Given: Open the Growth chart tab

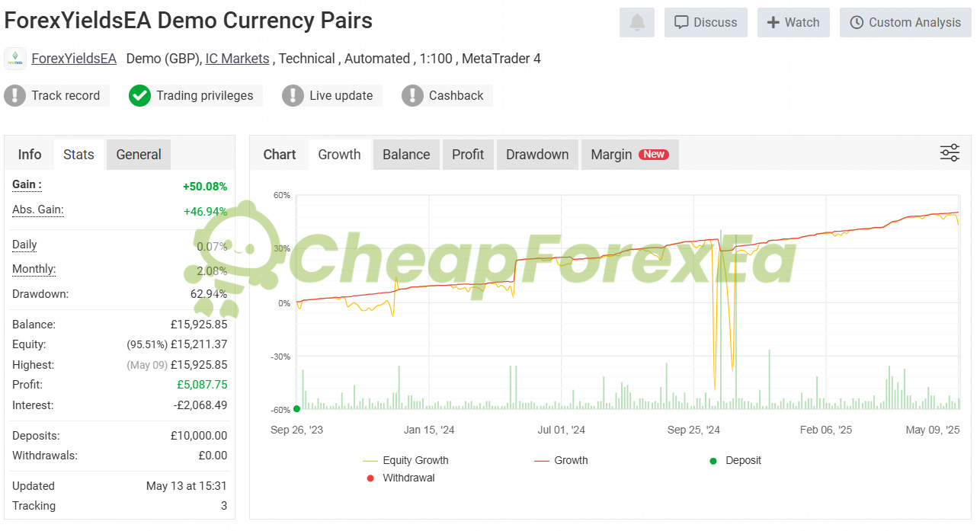Looking at the screenshot, I should 339,155.
